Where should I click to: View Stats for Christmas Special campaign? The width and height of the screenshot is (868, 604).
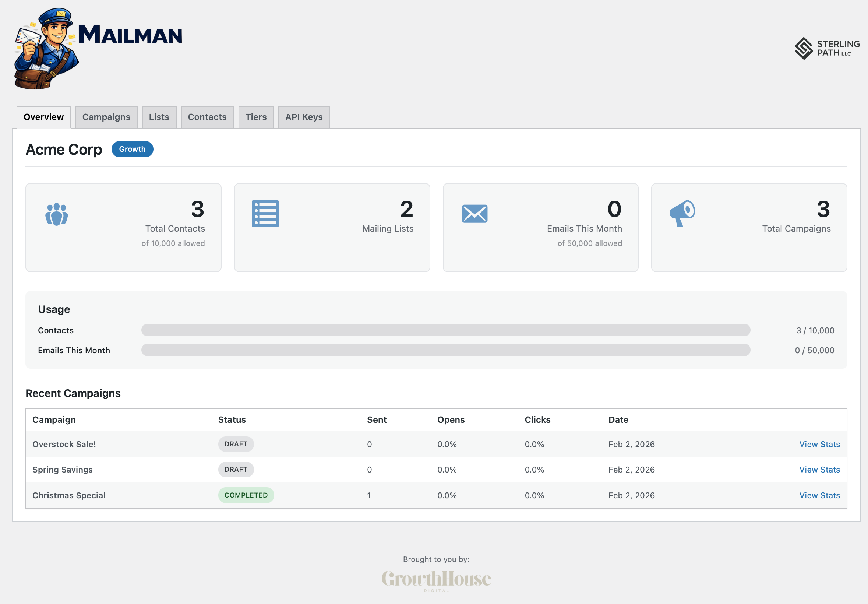[819, 495]
